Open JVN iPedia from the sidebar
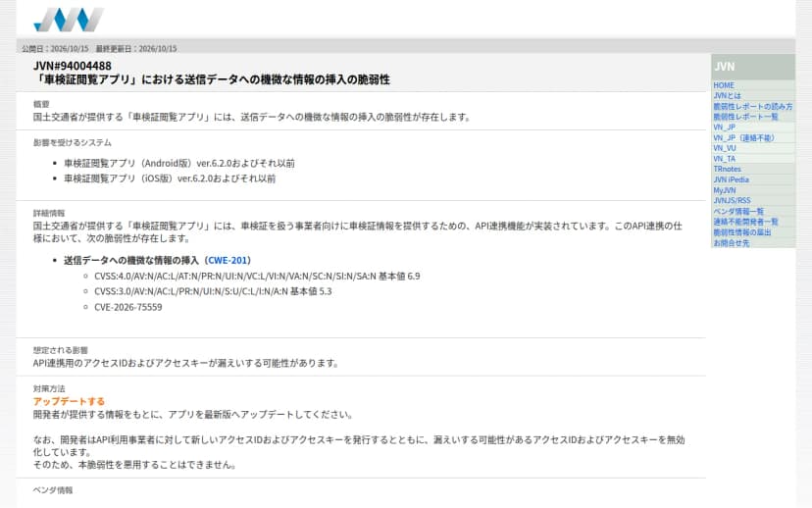The image size is (812, 508). point(731,179)
